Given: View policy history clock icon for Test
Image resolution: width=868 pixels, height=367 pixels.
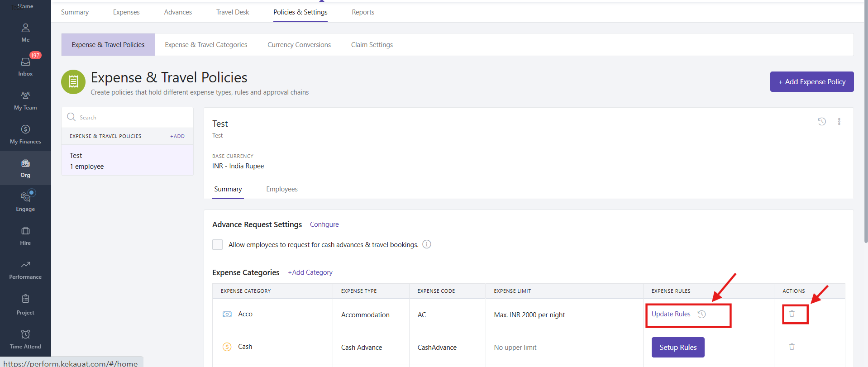Looking at the screenshot, I should (821, 121).
